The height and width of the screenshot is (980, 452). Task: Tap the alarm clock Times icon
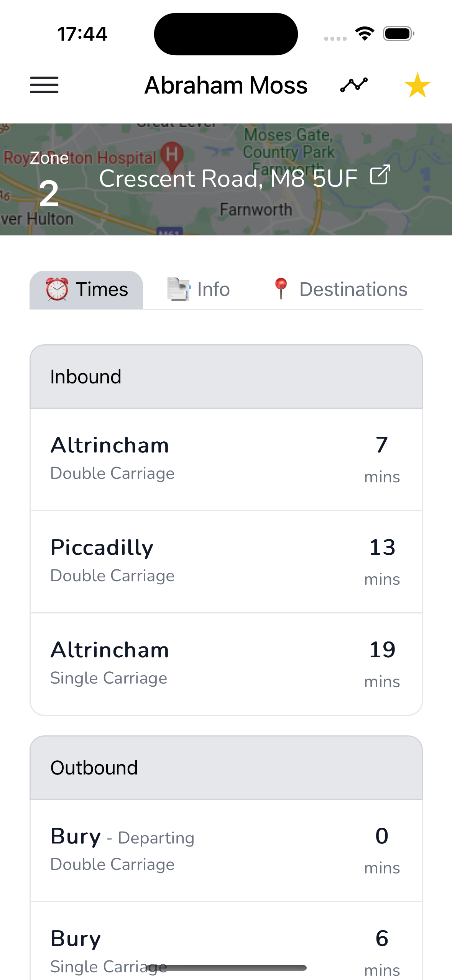point(57,289)
